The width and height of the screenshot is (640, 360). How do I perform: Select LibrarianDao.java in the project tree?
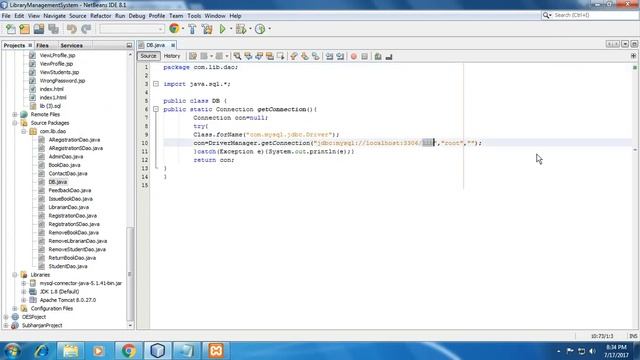[x=69, y=207]
